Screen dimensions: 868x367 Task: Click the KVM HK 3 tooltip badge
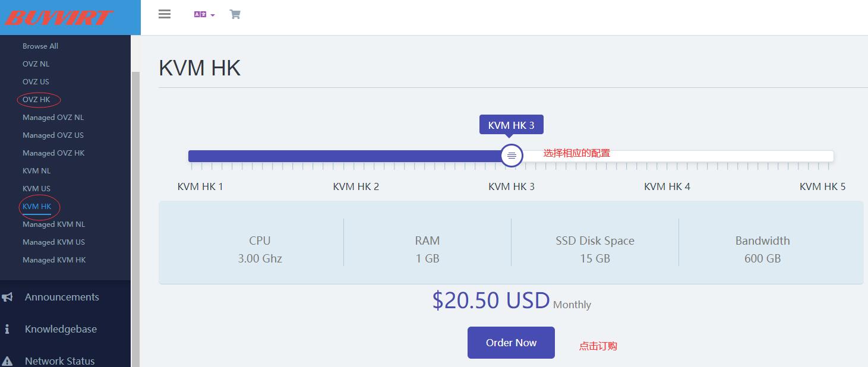(511, 125)
